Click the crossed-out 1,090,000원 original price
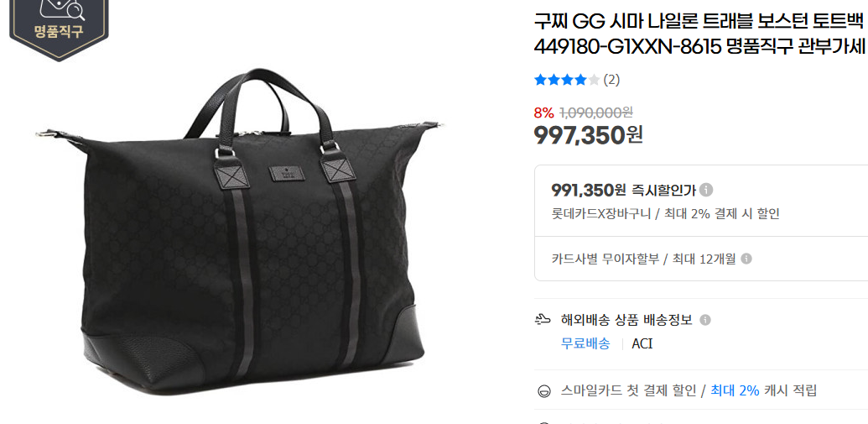This screenshot has height=424, width=868. [x=596, y=113]
